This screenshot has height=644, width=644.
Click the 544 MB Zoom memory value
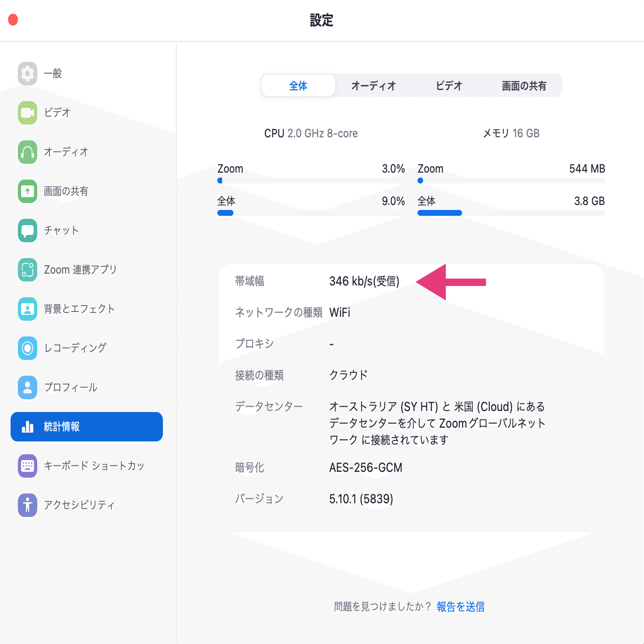coord(587,169)
